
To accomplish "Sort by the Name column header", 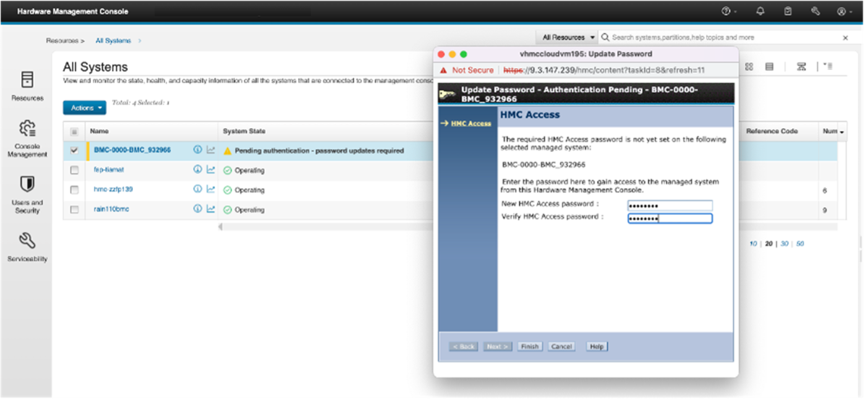I will tap(98, 132).
